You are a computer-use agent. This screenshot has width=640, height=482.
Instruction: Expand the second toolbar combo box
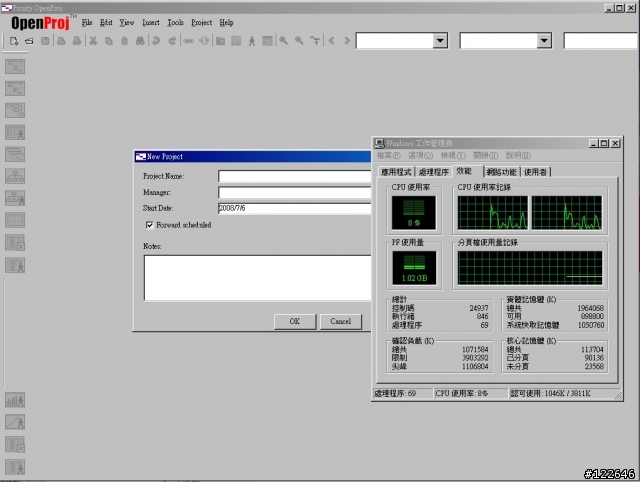pos(544,40)
